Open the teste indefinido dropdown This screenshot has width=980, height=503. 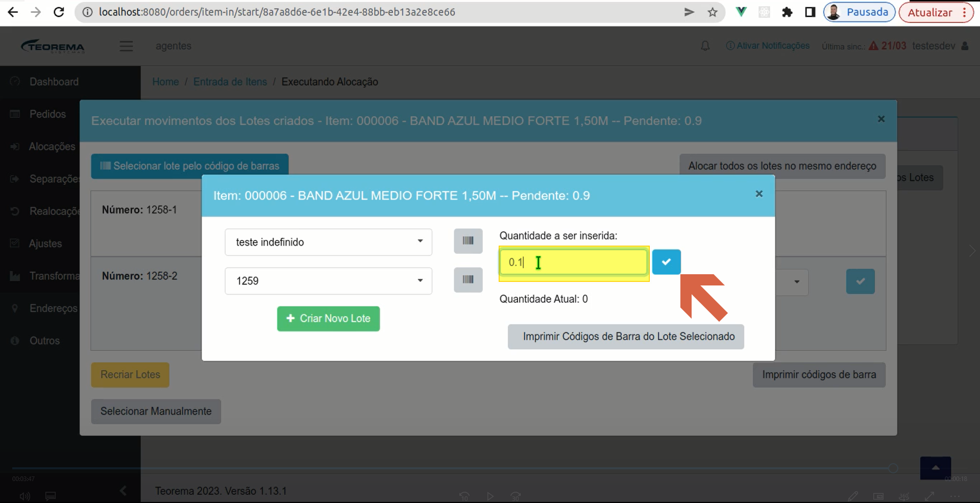coord(328,242)
